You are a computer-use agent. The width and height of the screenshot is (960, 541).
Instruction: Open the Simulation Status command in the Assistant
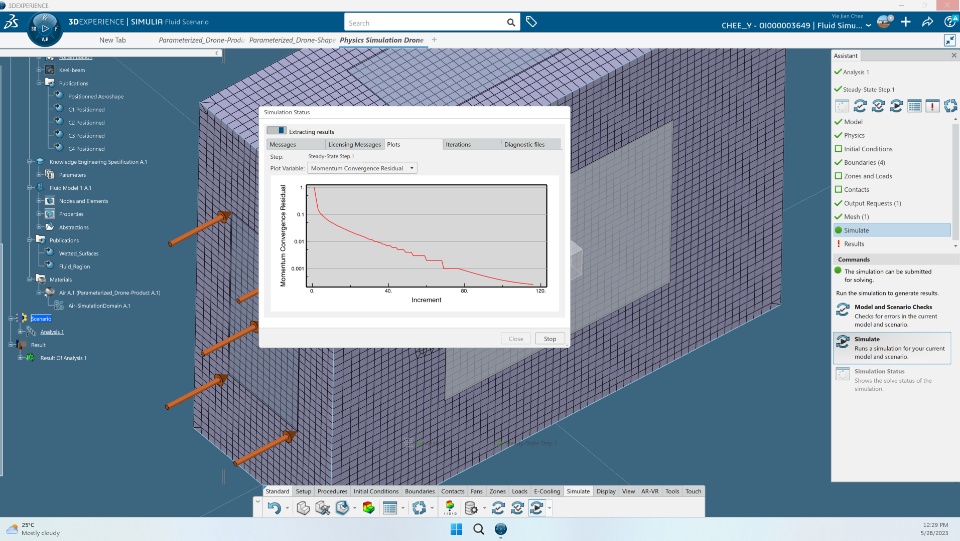click(892, 380)
